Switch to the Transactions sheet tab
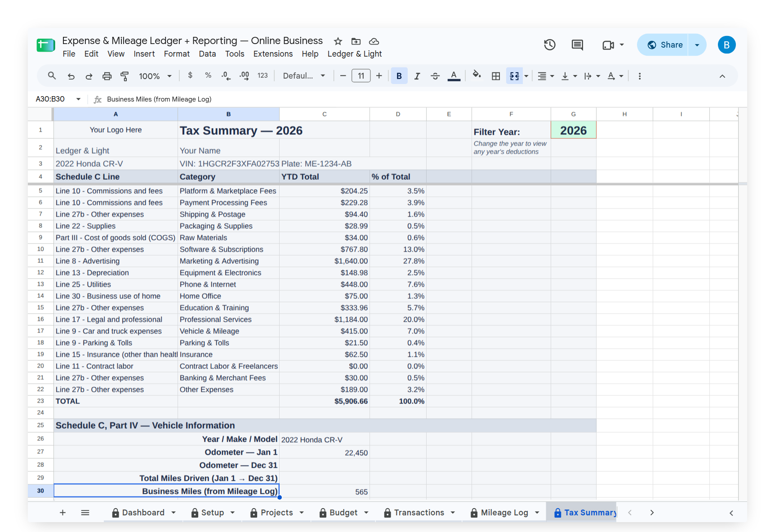 (x=419, y=513)
